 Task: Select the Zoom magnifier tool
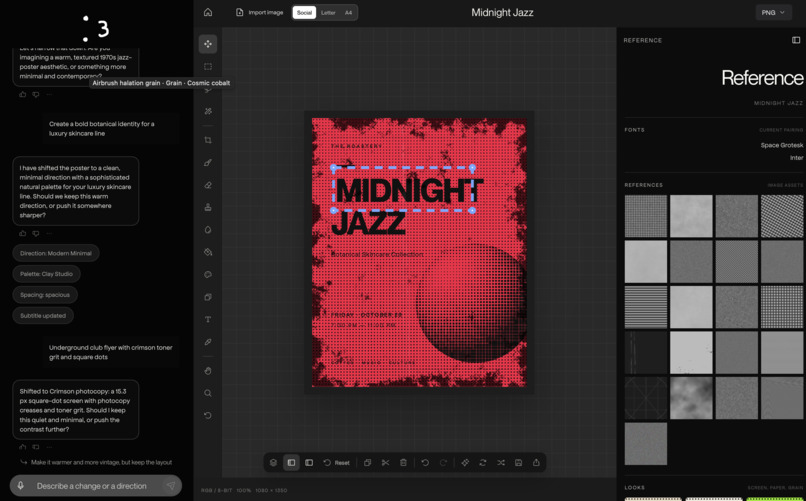tap(208, 393)
